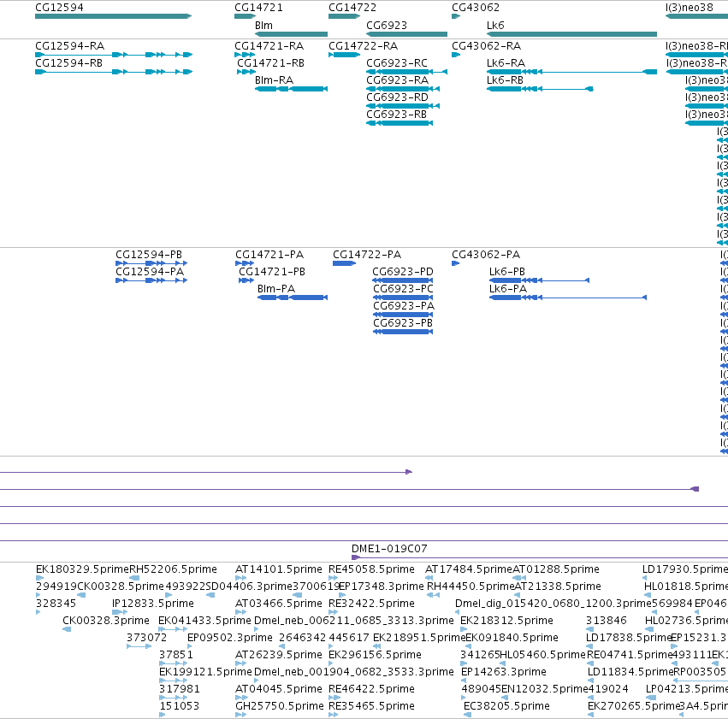
Task: Open EST AT14101.5prime
Action: coord(279,569)
